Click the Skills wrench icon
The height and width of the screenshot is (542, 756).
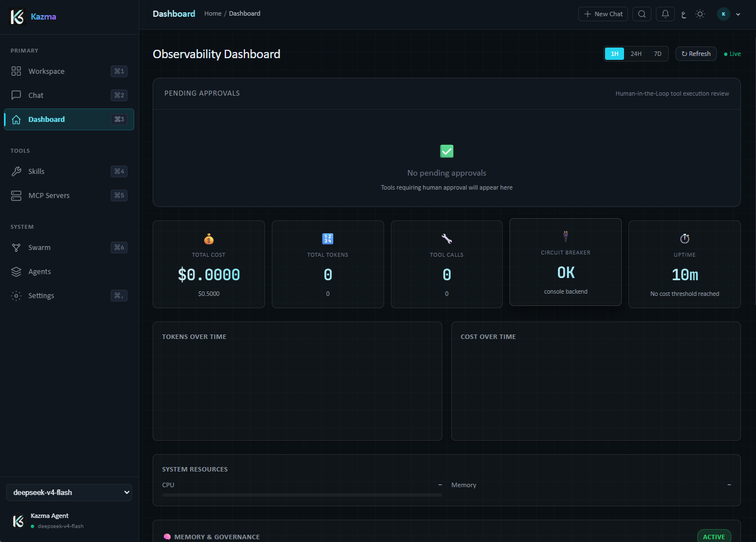[x=16, y=171]
